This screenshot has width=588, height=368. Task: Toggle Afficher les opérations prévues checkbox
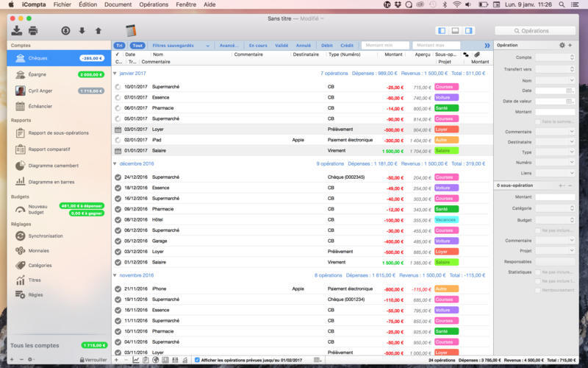click(x=197, y=360)
